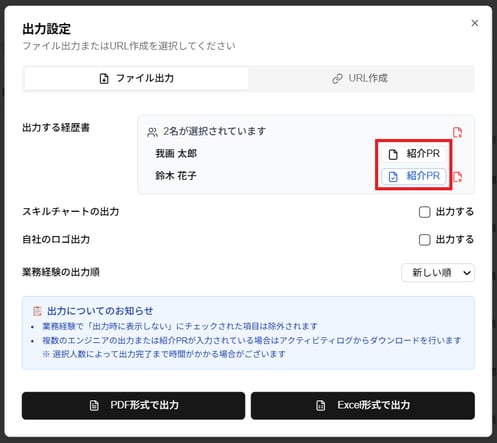Switch to the ファイル出力 tab
Image resolution: width=497 pixels, height=443 pixels.
coord(136,78)
